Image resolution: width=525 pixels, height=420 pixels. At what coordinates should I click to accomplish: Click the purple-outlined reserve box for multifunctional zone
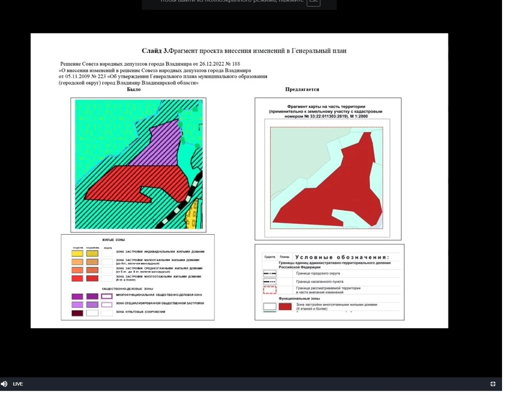(x=107, y=296)
